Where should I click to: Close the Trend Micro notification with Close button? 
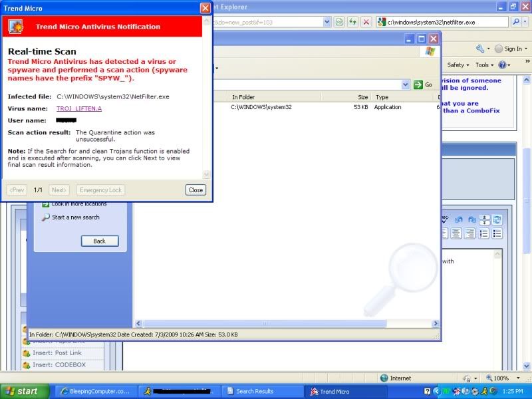(196, 190)
